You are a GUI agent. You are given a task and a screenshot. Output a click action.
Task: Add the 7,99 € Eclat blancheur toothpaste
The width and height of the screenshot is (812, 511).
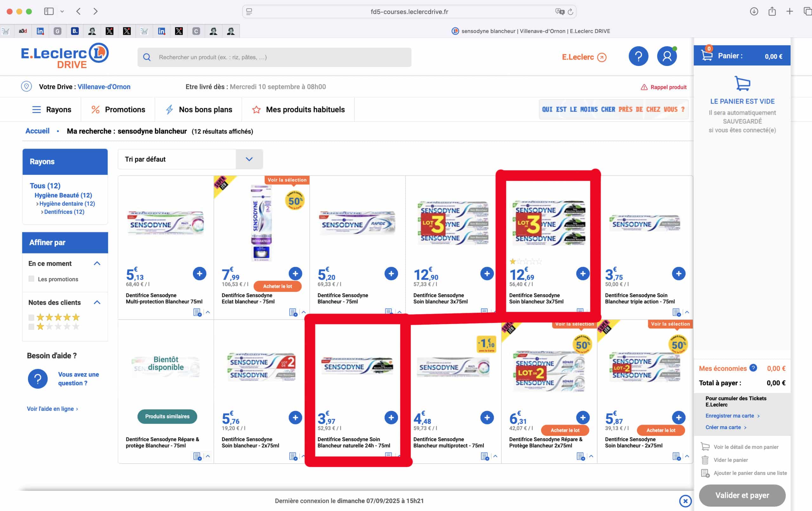pyautogui.click(x=295, y=273)
